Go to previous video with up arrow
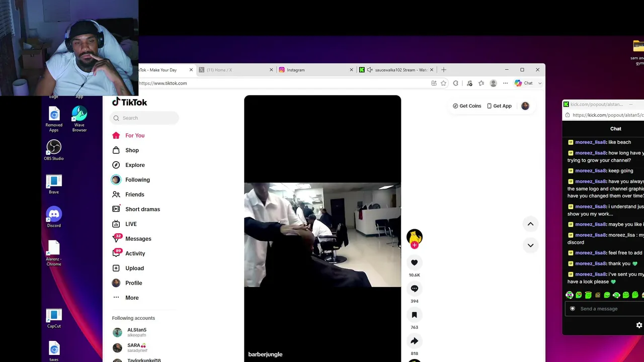Viewport: 644px width, 362px height. click(x=530, y=224)
